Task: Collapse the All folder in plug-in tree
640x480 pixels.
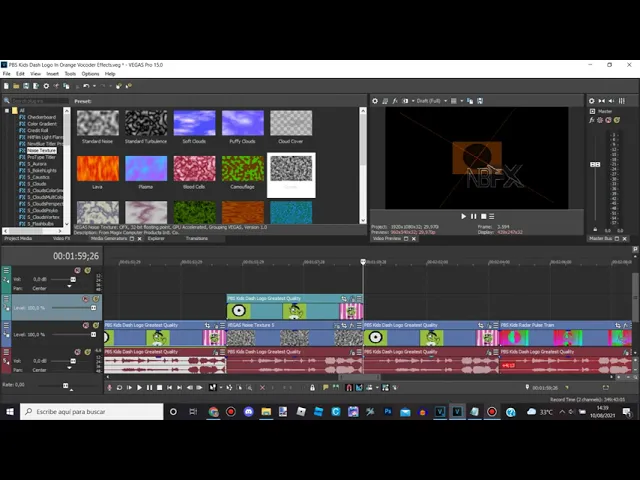Action: point(7,111)
